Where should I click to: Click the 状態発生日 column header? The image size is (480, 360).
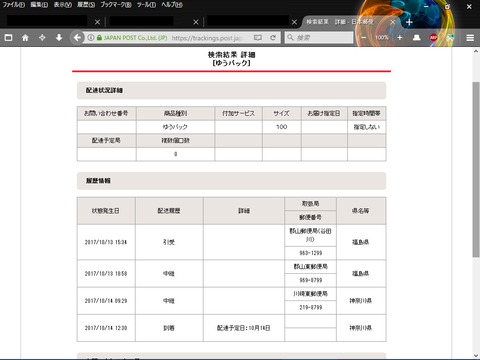[106, 211]
